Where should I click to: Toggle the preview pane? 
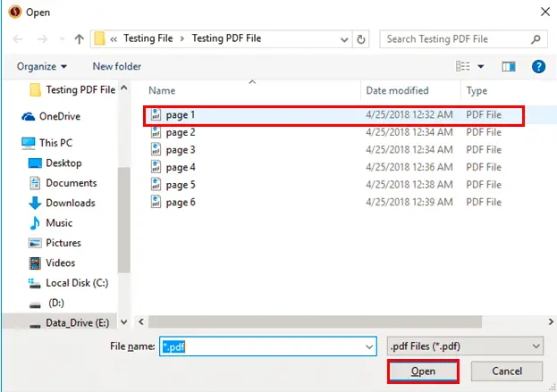coord(509,66)
